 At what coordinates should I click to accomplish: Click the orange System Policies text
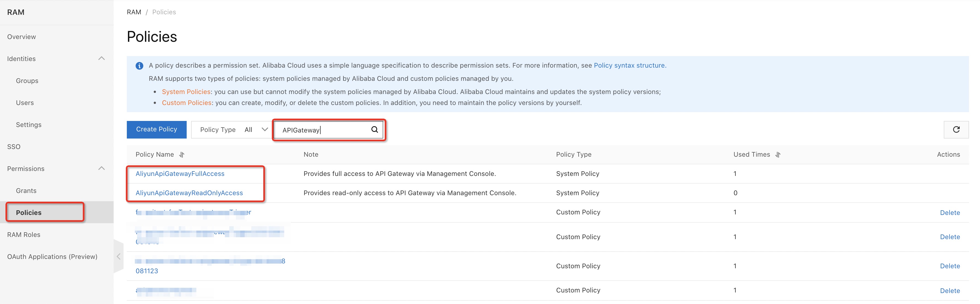point(186,92)
